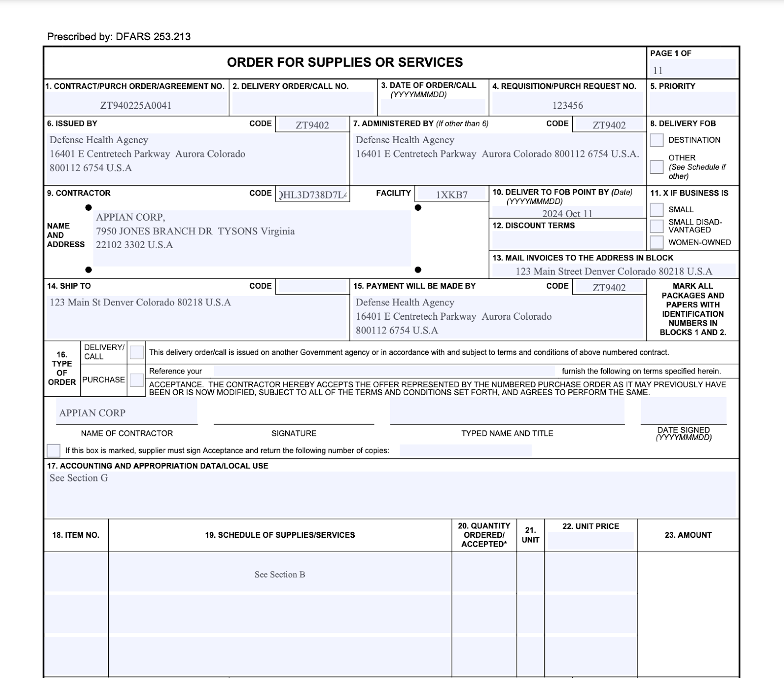Viewport: 784px width, 678px height.
Task: Click the ORDER FOR SUPPLIES OR SERVICES title
Action: 344,62
